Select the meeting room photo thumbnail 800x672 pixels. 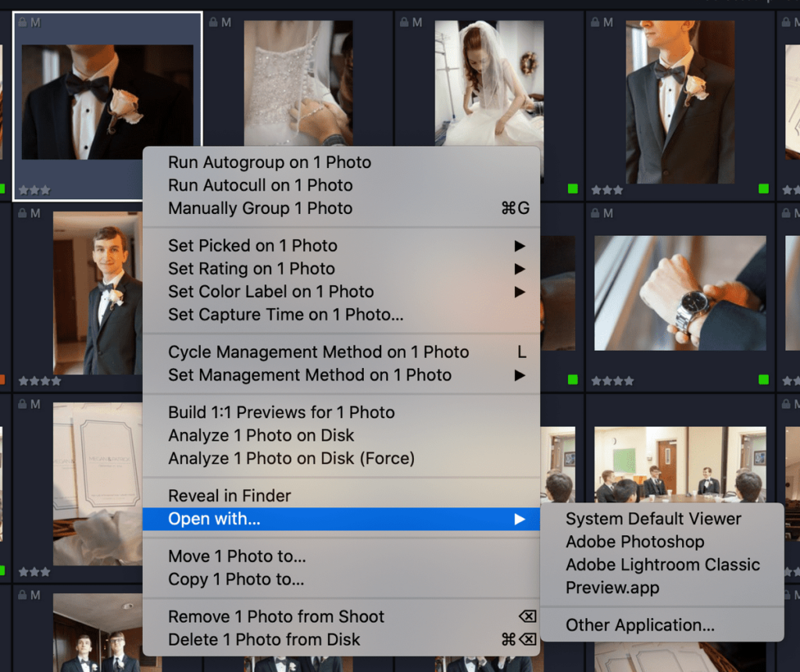pos(680,464)
